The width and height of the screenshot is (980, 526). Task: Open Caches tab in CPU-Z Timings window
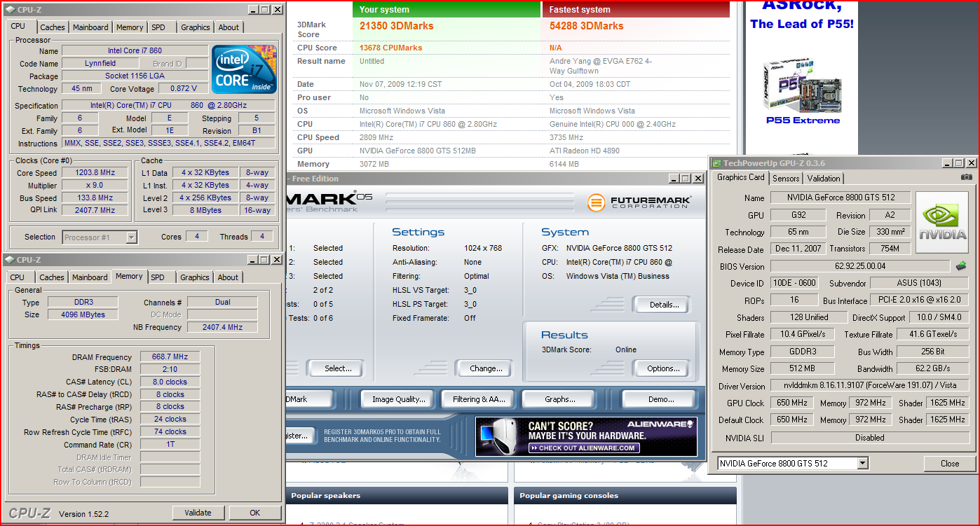(52, 277)
